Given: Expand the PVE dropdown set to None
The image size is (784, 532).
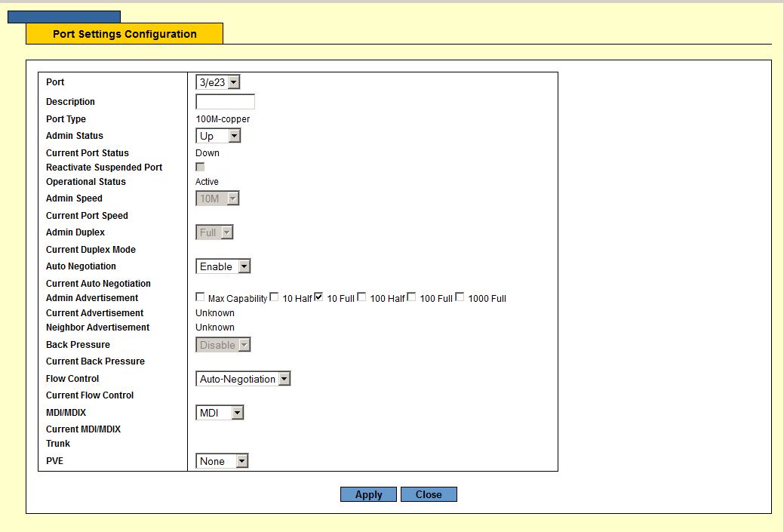Looking at the screenshot, I should [x=222, y=461].
